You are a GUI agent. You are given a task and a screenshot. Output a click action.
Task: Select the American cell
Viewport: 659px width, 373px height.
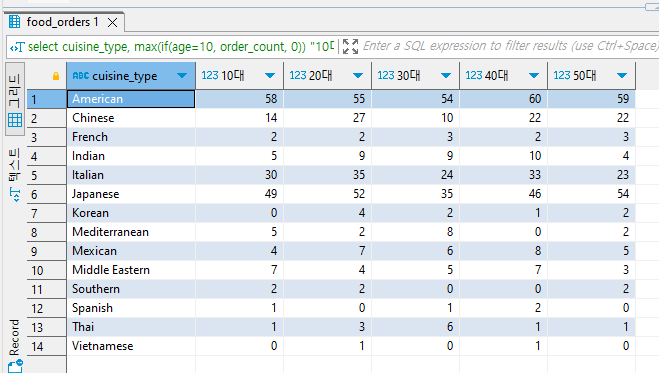pyautogui.click(x=131, y=99)
